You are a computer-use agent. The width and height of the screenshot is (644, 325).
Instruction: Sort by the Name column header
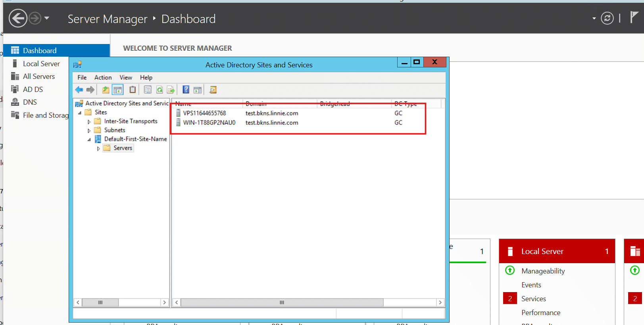pyautogui.click(x=207, y=103)
